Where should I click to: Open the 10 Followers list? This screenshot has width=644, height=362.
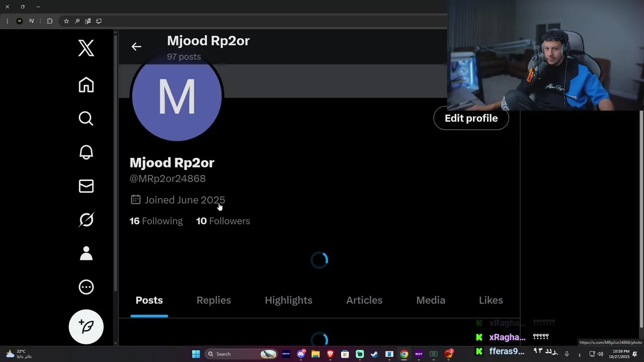tap(223, 221)
